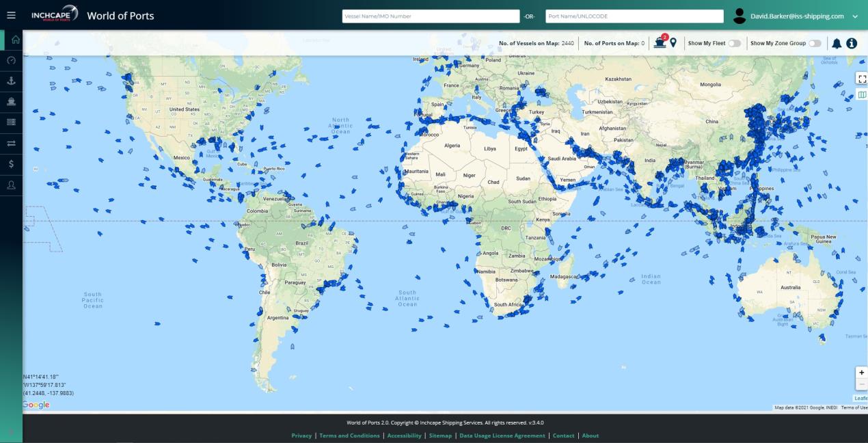This screenshot has height=443, width=868.
Task: Open the Accessibility link
Action: 405,435
